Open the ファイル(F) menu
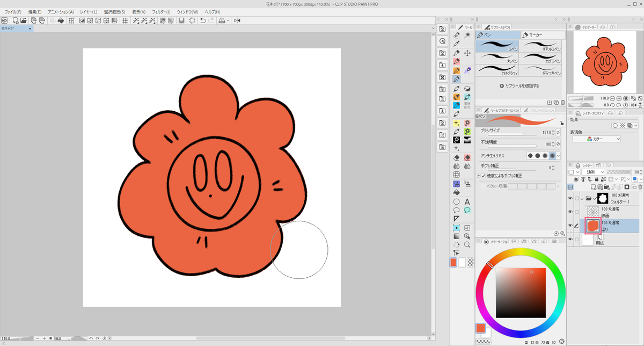Screen dimensions: 644x346 click(13, 11)
